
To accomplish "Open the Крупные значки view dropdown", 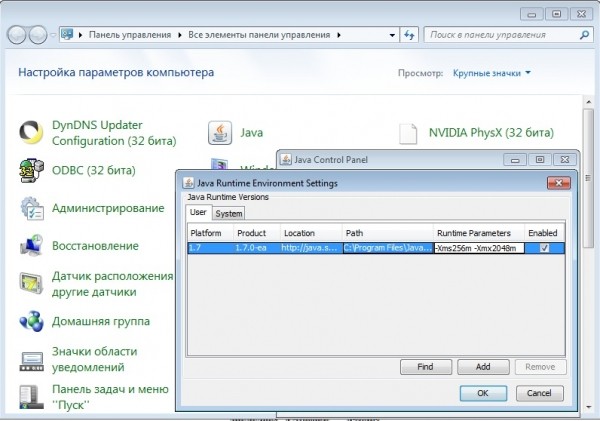I will point(492,73).
